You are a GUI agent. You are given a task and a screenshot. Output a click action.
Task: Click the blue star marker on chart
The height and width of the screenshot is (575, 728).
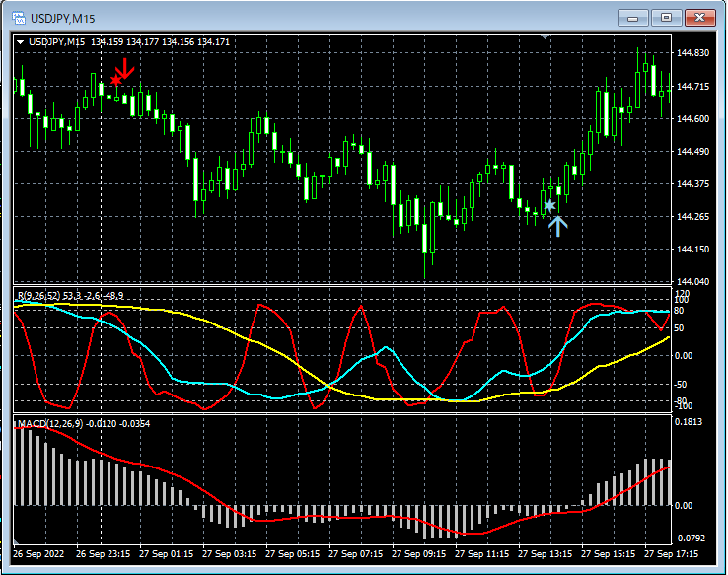coord(549,206)
